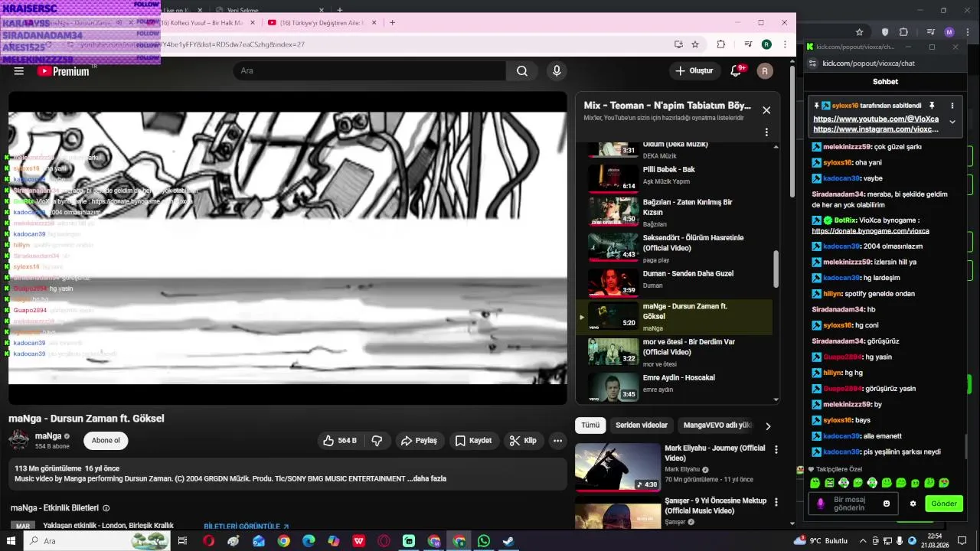The width and height of the screenshot is (980, 551).
Task: Click the Abone ol subscribe button
Action: pos(106,441)
